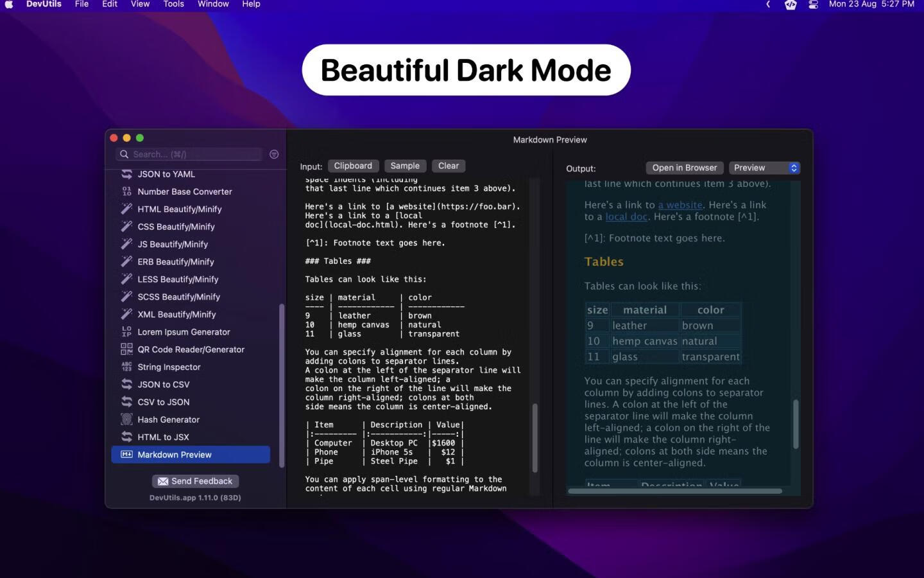Click the JSON to YAML converter icon
924x578 pixels.
tap(126, 174)
